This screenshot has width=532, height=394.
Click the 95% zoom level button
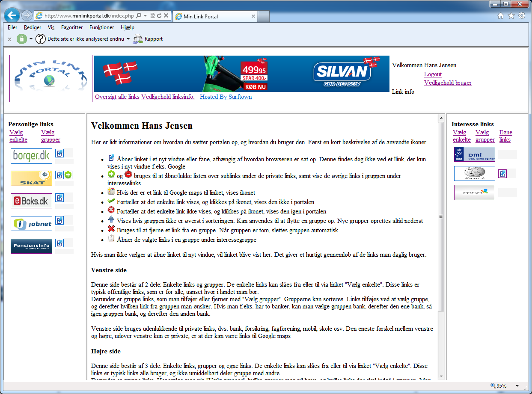(x=499, y=386)
